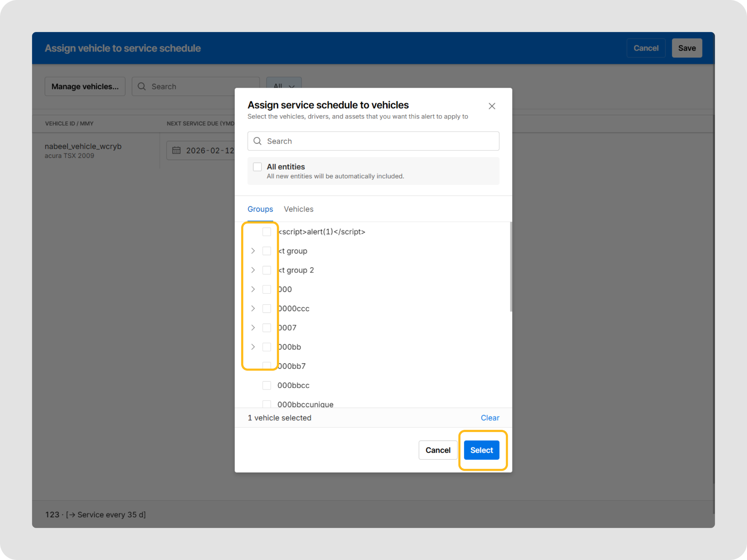The height and width of the screenshot is (560, 747).
Task: Tick the checkbox for script alert group
Action: click(267, 232)
